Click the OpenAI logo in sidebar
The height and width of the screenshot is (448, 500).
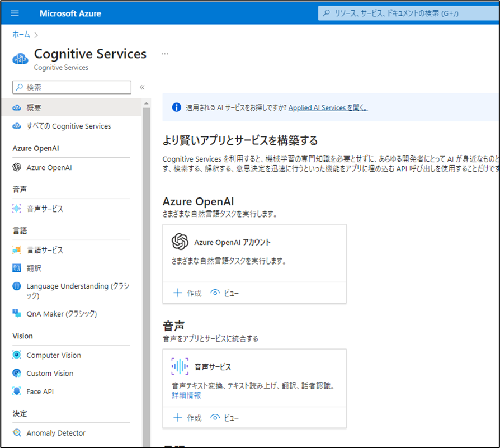coord(17,167)
